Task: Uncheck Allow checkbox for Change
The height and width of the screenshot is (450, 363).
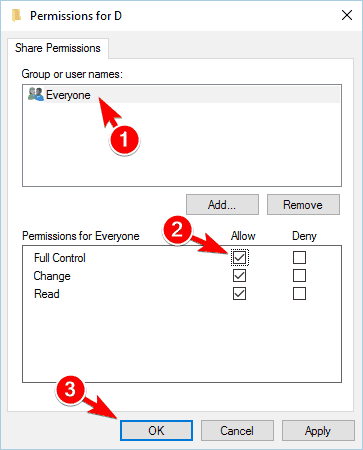Action: (239, 276)
